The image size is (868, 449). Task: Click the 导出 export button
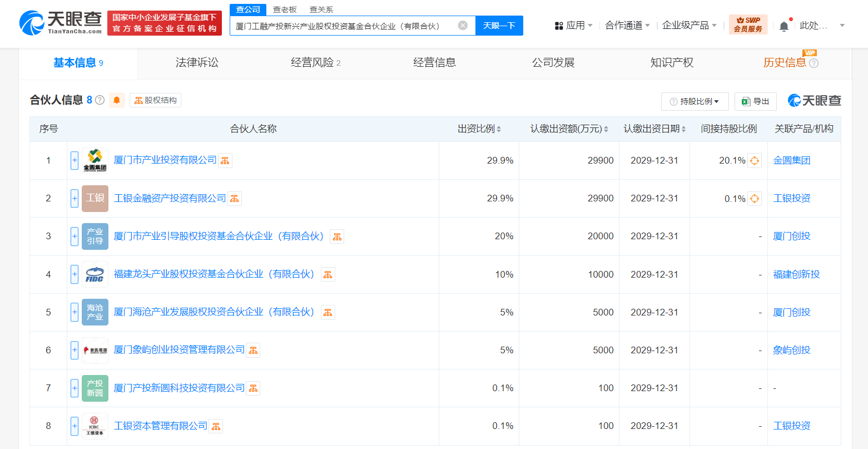click(756, 101)
